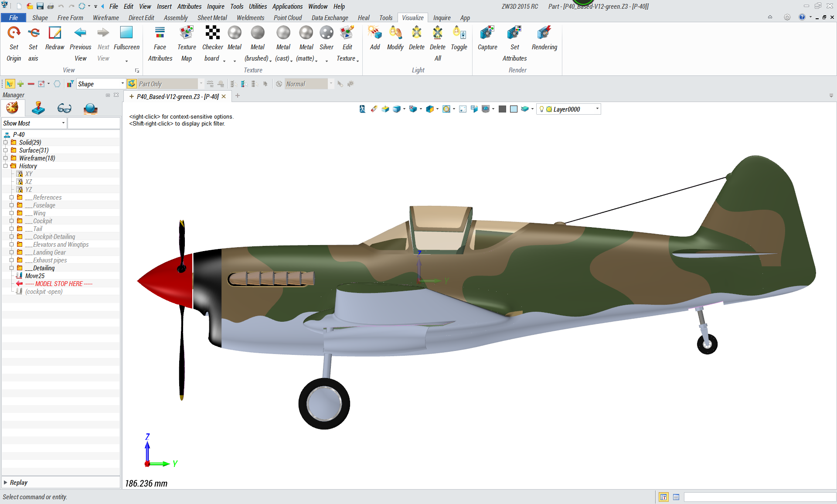Toggle the Layer0000 light bulb visibility

(541, 109)
